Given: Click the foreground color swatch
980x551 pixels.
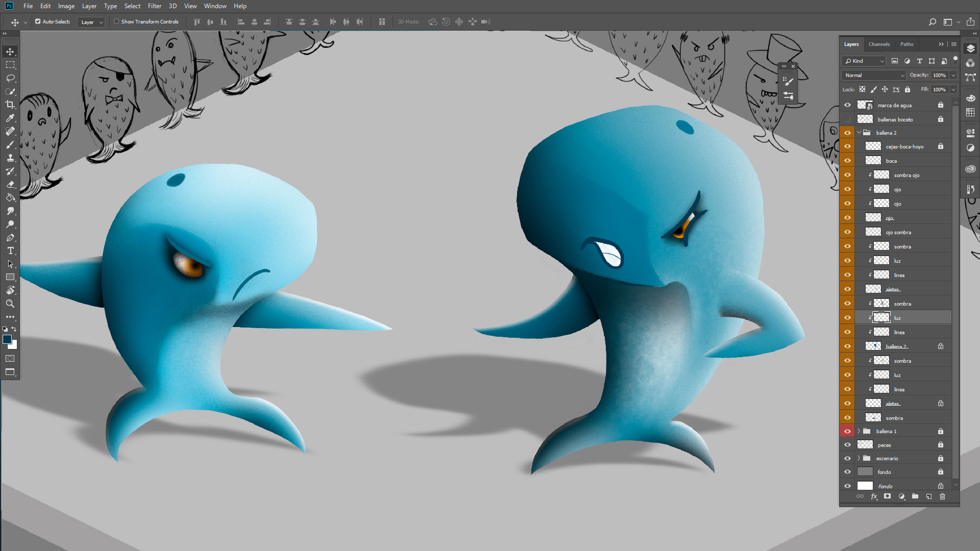Looking at the screenshot, I should tap(7, 339).
